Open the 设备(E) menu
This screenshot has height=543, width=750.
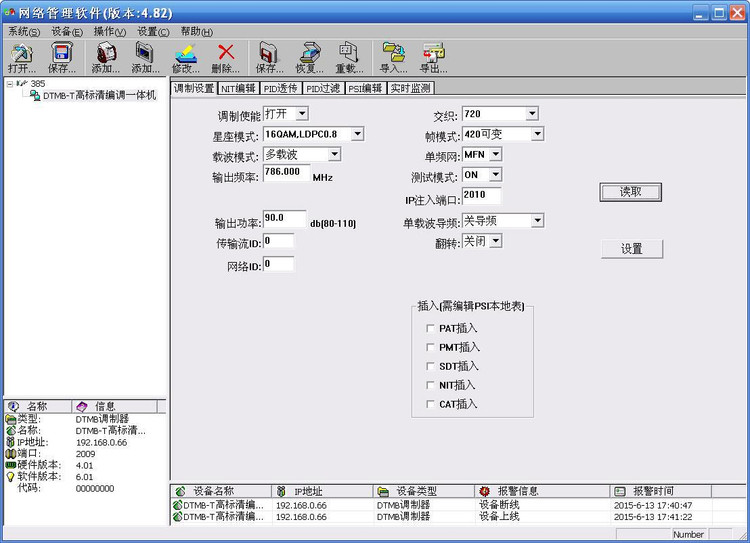click(x=67, y=32)
